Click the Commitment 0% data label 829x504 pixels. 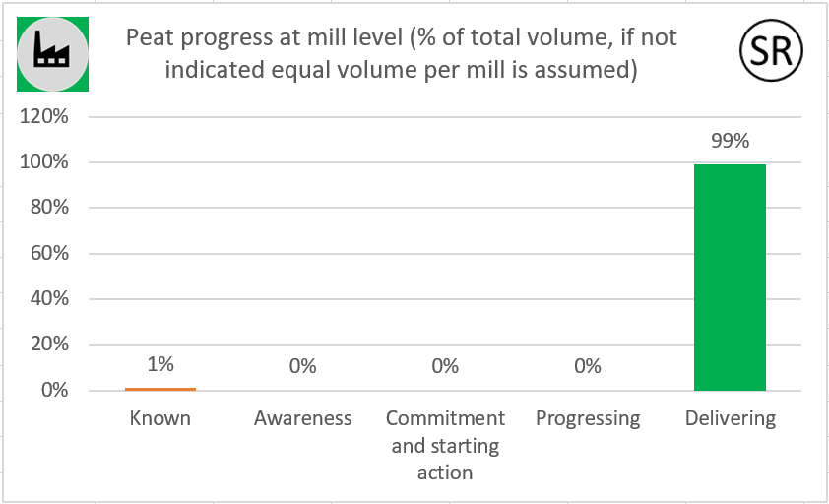445,366
